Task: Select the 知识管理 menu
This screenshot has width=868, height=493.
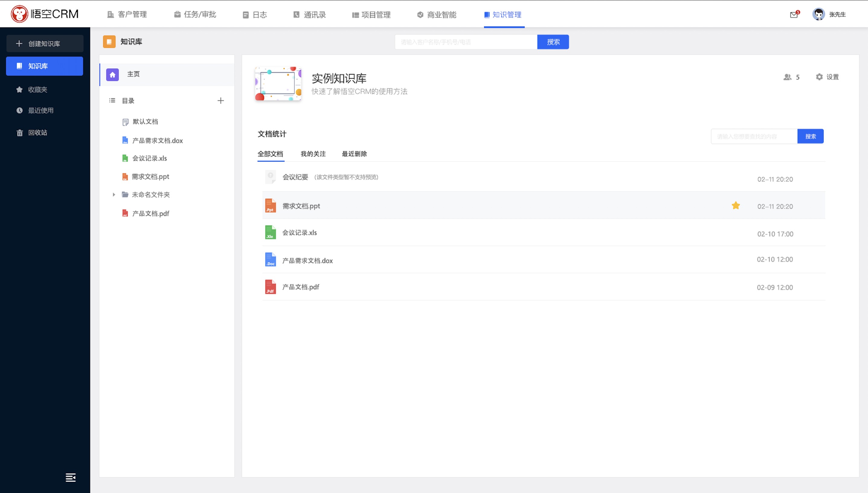Action: click(503, 14)
